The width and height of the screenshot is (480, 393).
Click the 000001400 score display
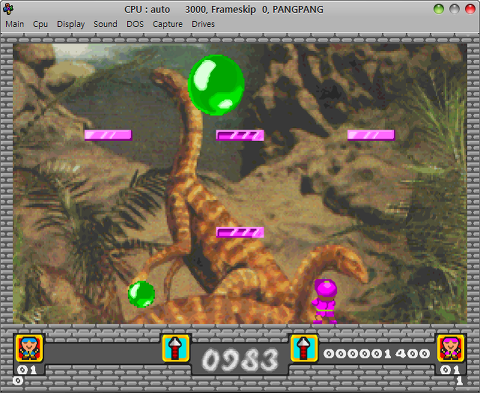click(377, 354)
